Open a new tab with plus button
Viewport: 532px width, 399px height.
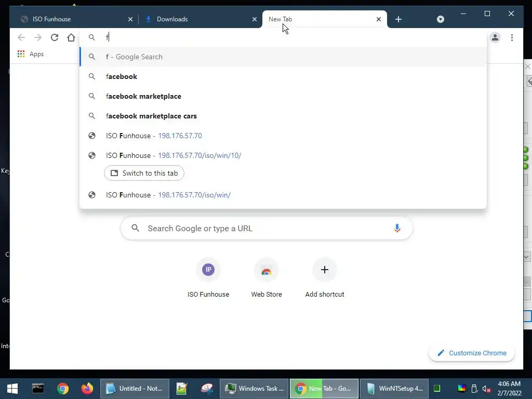pyautogui.click(x=398, y=19)
